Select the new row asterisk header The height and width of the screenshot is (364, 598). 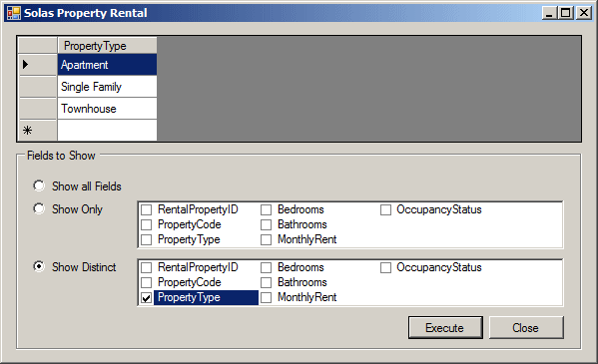38,131
